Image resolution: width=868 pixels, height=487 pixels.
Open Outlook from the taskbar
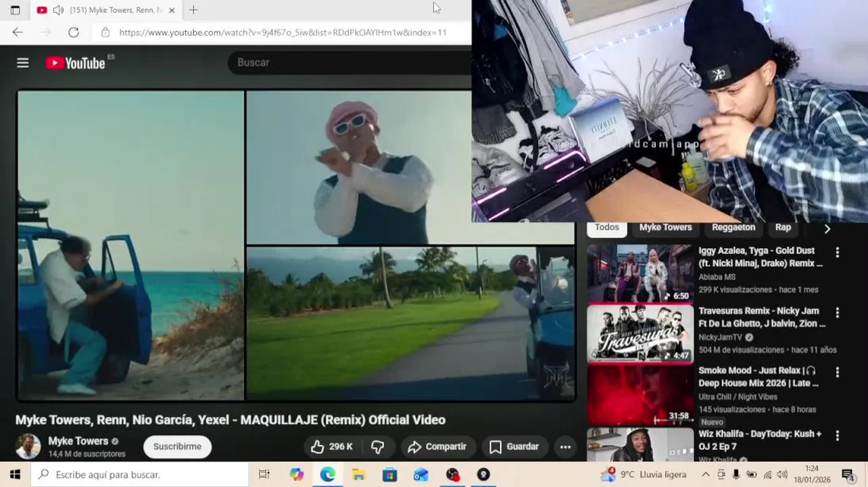pyautogui.click(x=421, y=474)
